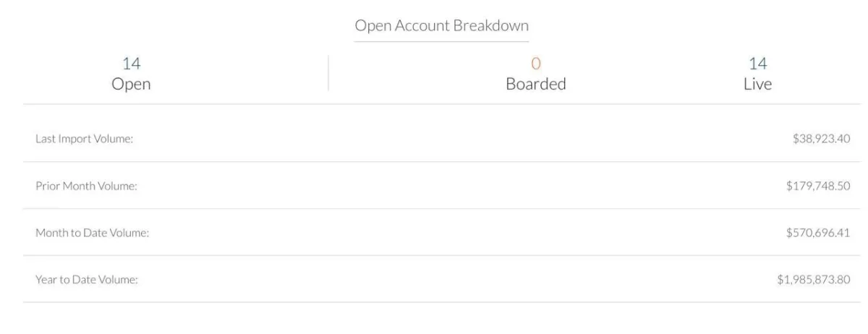Click the Prior Month Volume row

442,186
